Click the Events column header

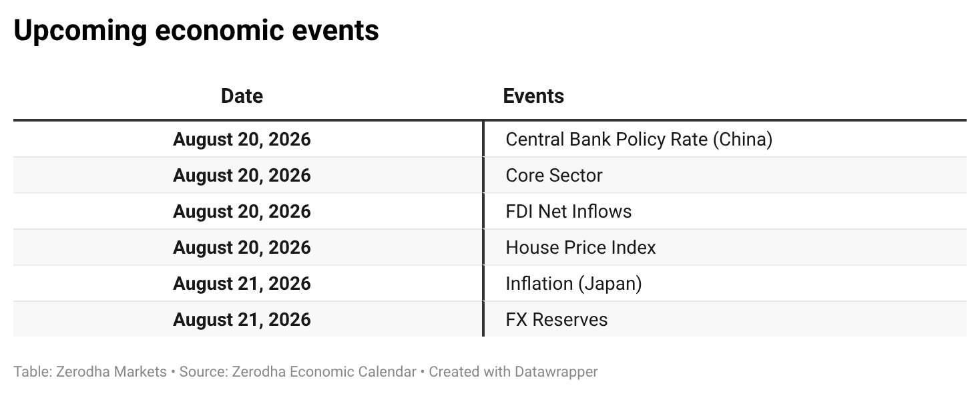click(533, 96)
